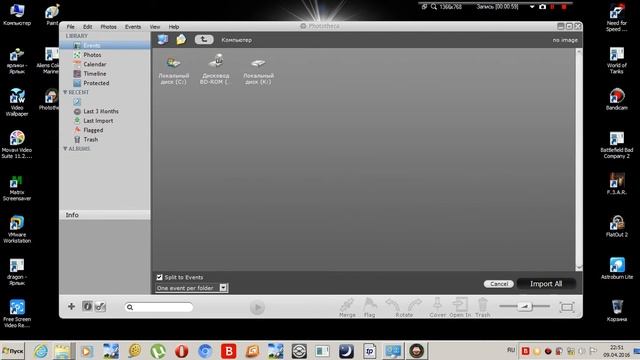This screenshot has width=640, height=360.
Task: Toggle the Split to Events checkbox
Action: pyautogui.click(x=159, y=277)
